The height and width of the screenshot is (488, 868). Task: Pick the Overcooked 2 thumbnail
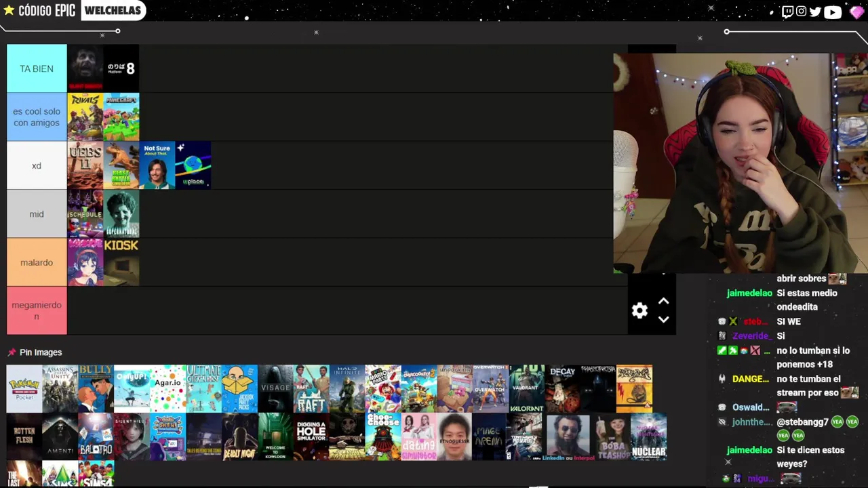click(419, 389)
